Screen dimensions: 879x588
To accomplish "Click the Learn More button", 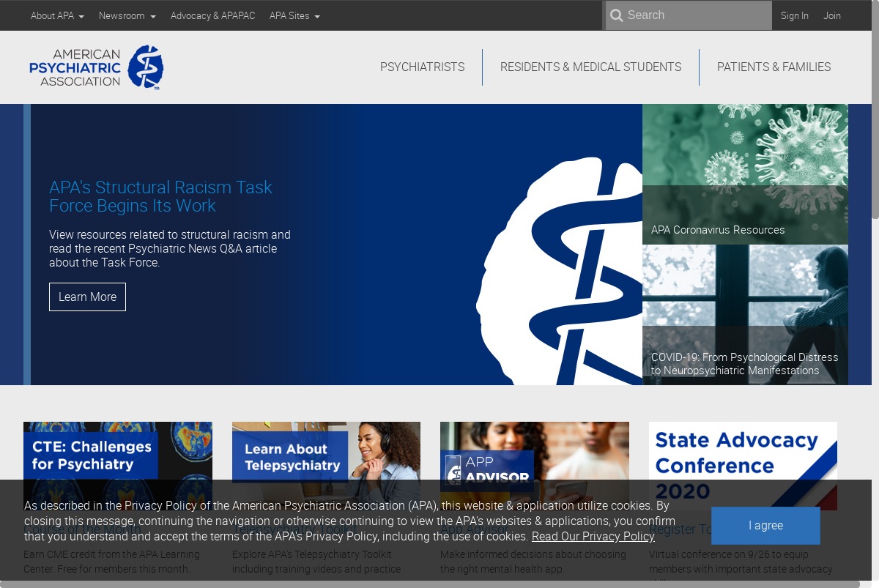I will pyautogui.click(x=87, y=297).
